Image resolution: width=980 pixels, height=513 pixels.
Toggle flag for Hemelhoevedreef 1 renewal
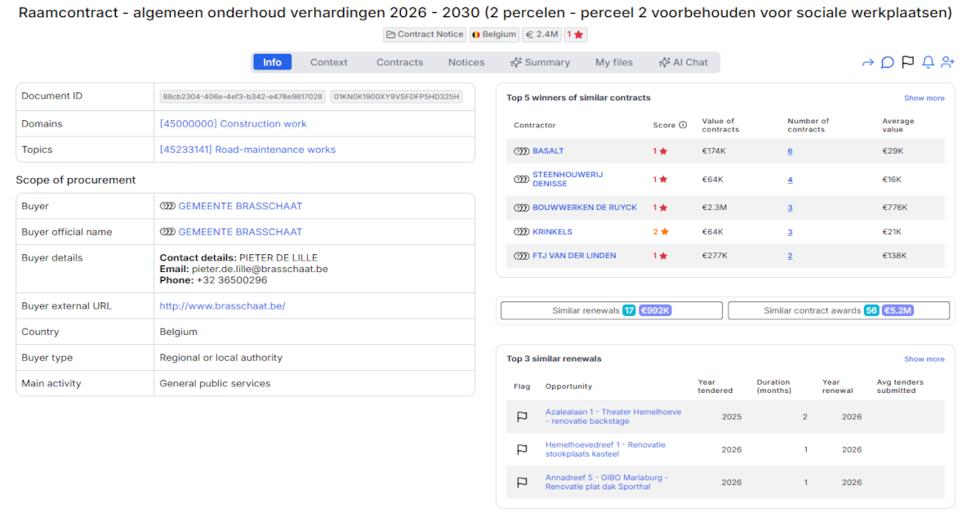click(522, 449)
